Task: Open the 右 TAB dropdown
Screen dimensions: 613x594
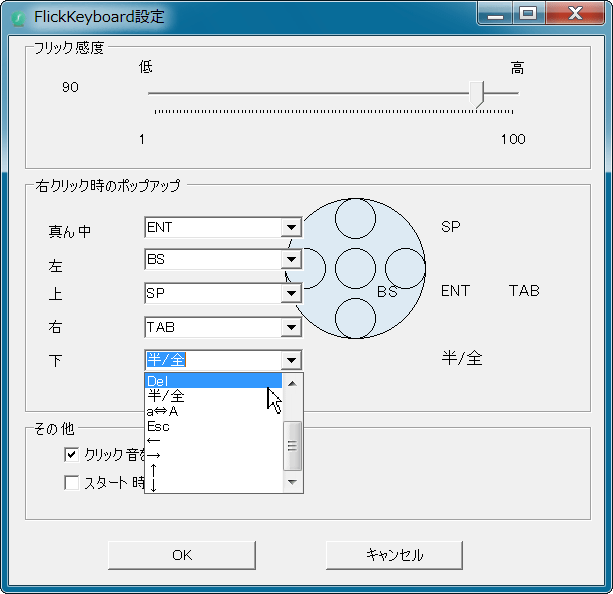Action: click(x=291, y=327)
